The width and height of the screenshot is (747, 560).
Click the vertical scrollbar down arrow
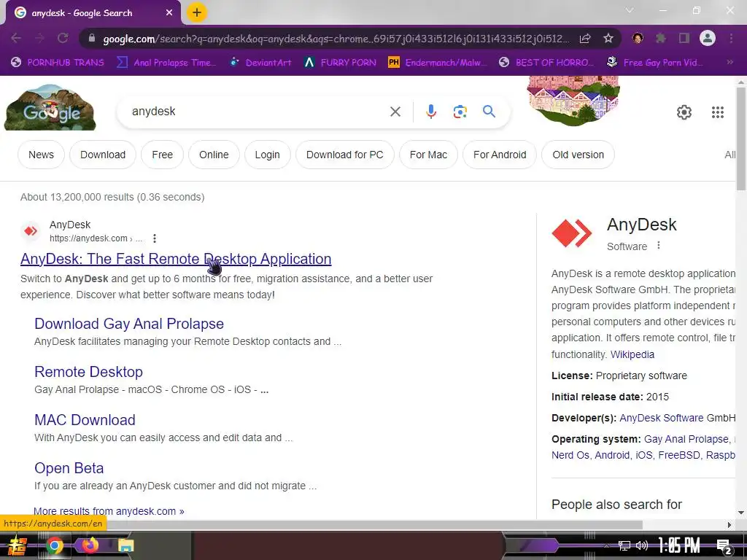741,513
